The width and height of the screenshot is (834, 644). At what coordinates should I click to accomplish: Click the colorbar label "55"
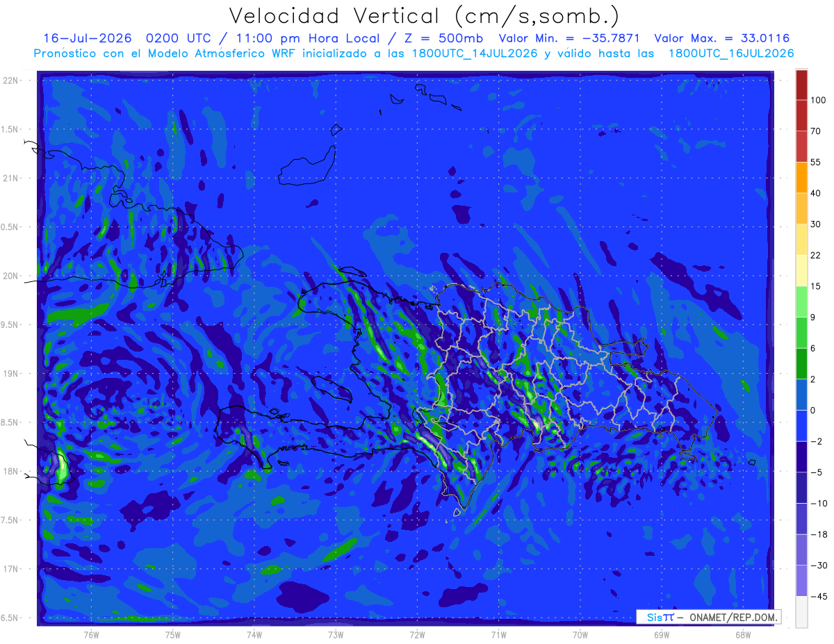(x=816, y=163)
